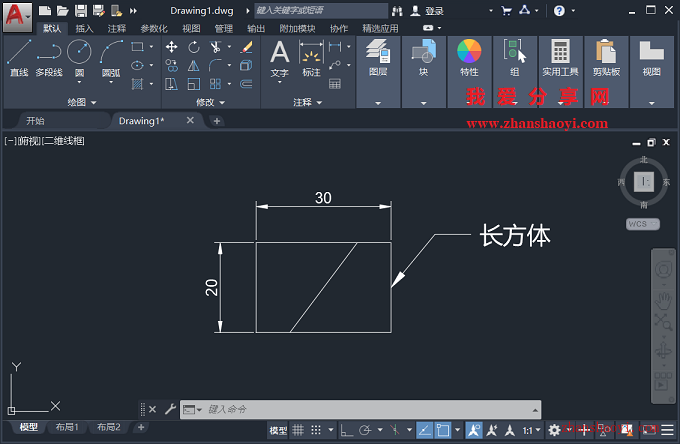The width and height of the screenshot is (680, 444).
Task: Open the Rectangle tool dropdown arrow
Action: click(x=151, y=46)
